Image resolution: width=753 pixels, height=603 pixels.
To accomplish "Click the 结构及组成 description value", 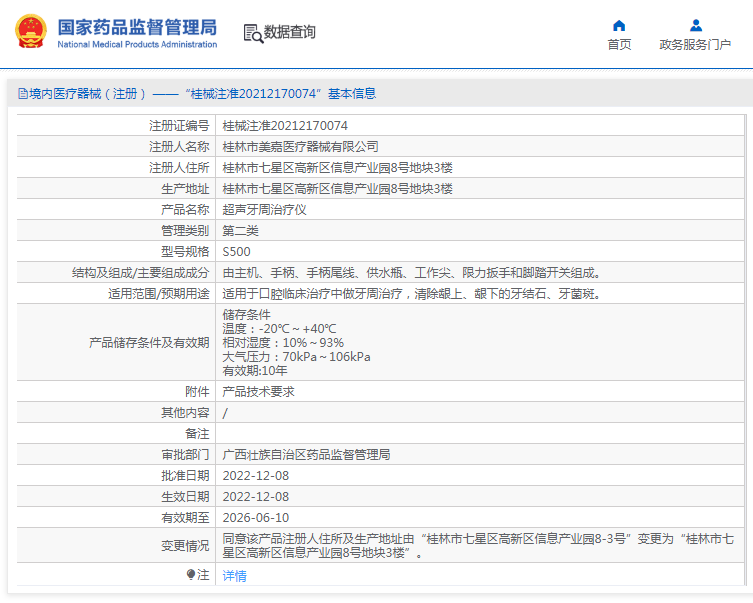I will (x=412, y=273).
